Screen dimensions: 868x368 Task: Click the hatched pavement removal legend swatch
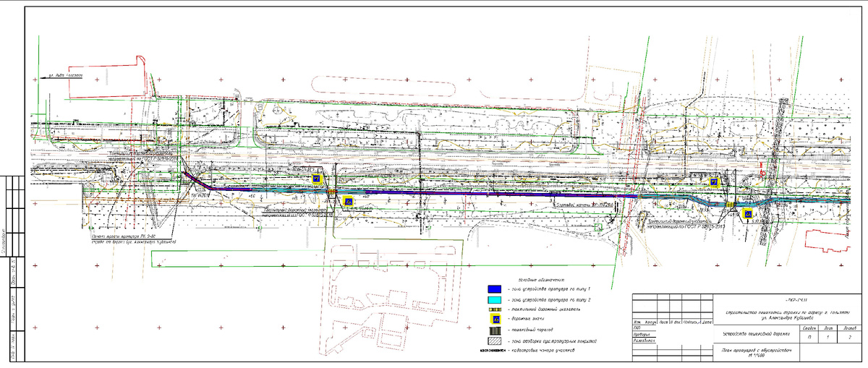pyautogui.click(x=495, y=341)
